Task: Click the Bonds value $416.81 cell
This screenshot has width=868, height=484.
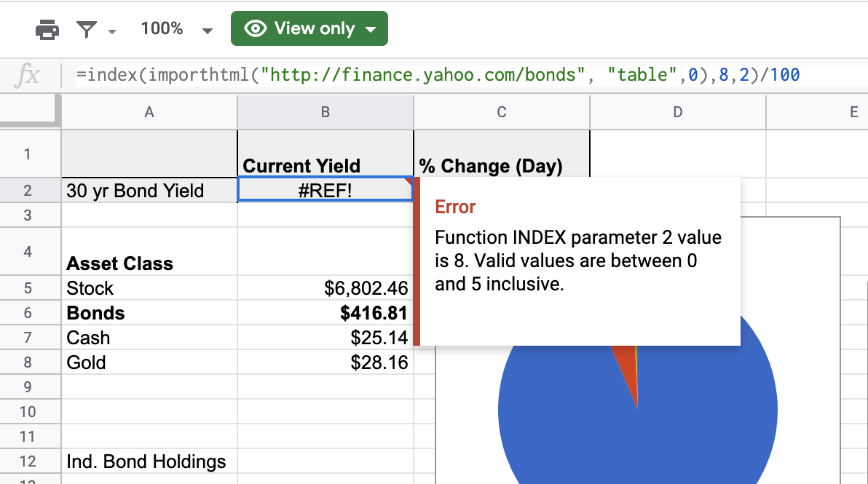Action: [325, 313]
